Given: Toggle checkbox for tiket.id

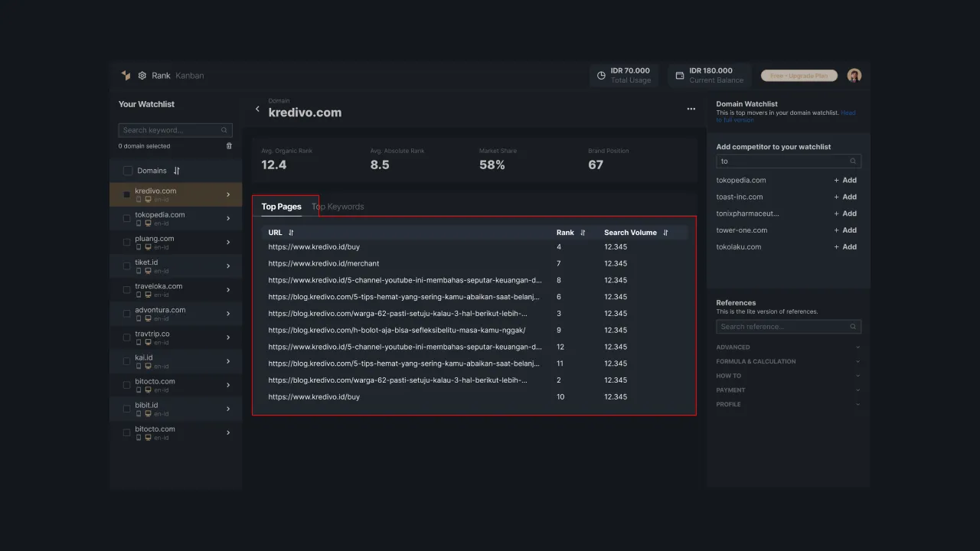Looking at the screenshot, I should tap(126, 266).
